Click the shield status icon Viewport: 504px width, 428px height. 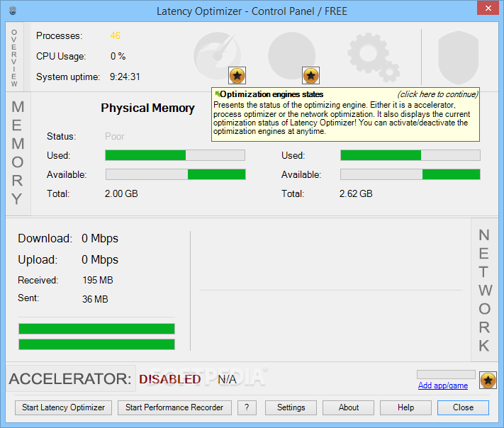[459, 57]
